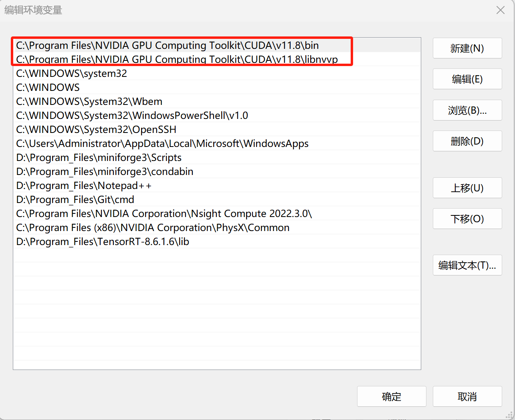Screen dimensions: 515x420
Task: Click the 新建(N) button
Action: [467, 48]
